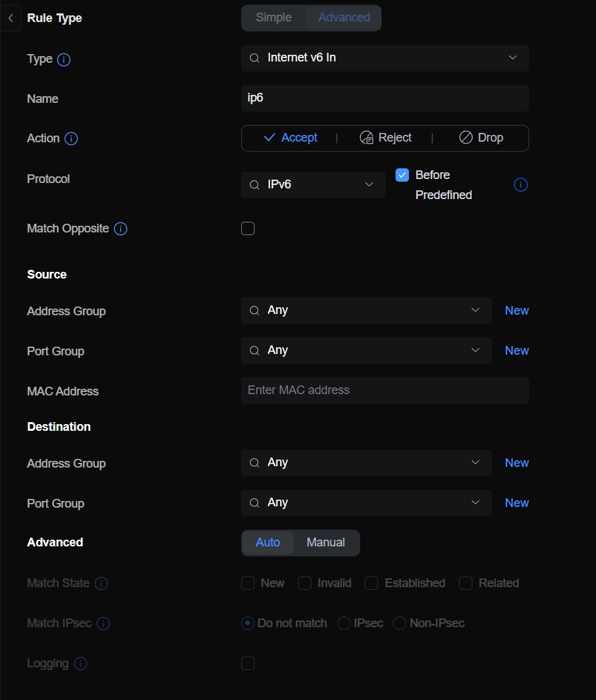This screenshot has height=700, width=596.
Task: Click the info icon next to Type
Action: (64, 59)
